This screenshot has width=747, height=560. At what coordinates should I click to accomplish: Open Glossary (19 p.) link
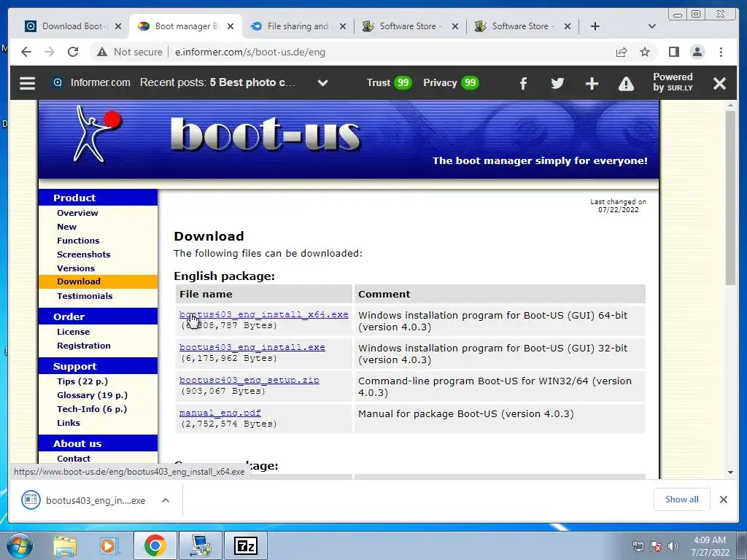(x=93, y=394)
